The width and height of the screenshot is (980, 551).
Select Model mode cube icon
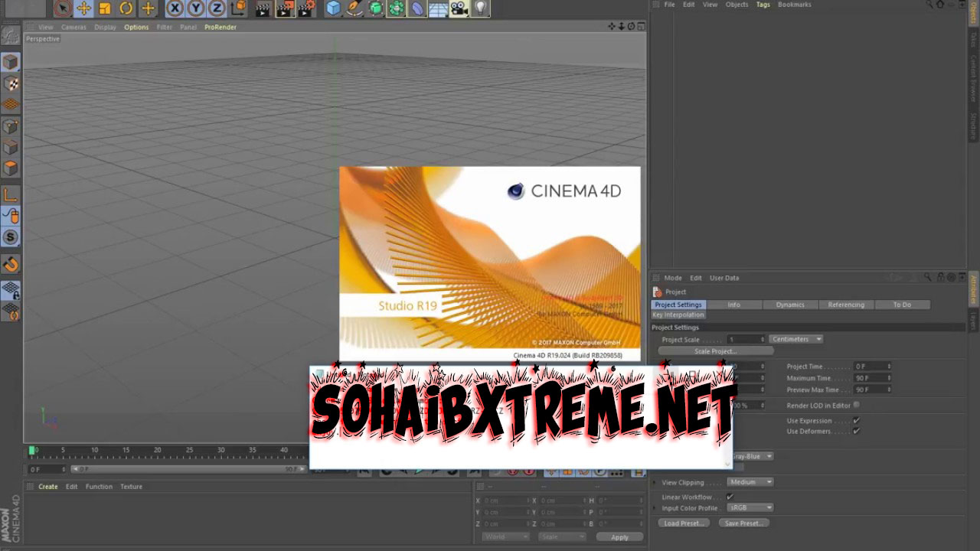click(10, 62)
